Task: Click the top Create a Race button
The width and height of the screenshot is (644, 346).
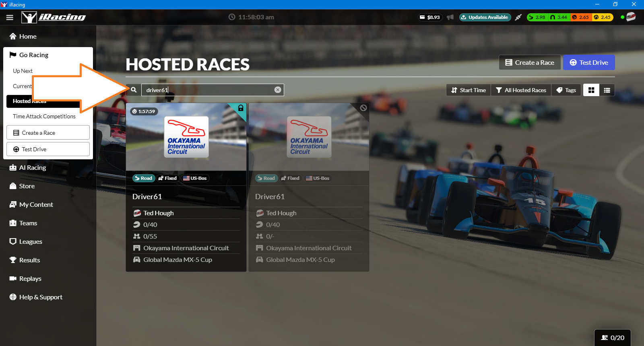Action: point(530,62)
